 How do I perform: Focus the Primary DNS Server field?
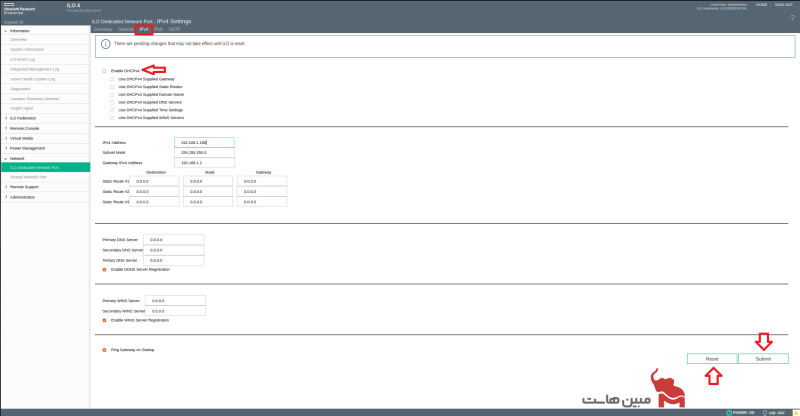point(173,240)
